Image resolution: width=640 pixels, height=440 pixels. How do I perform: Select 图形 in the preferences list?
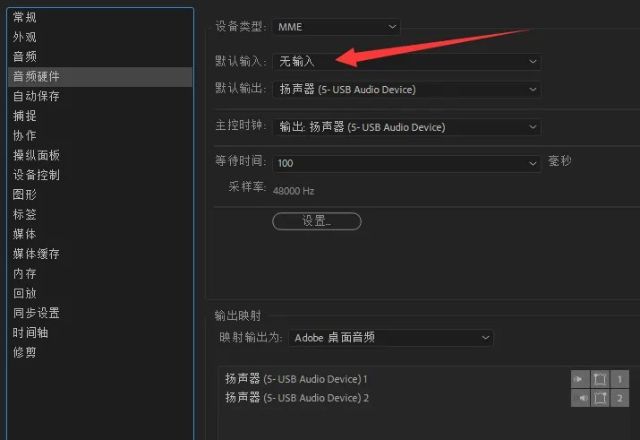[100, 195]
